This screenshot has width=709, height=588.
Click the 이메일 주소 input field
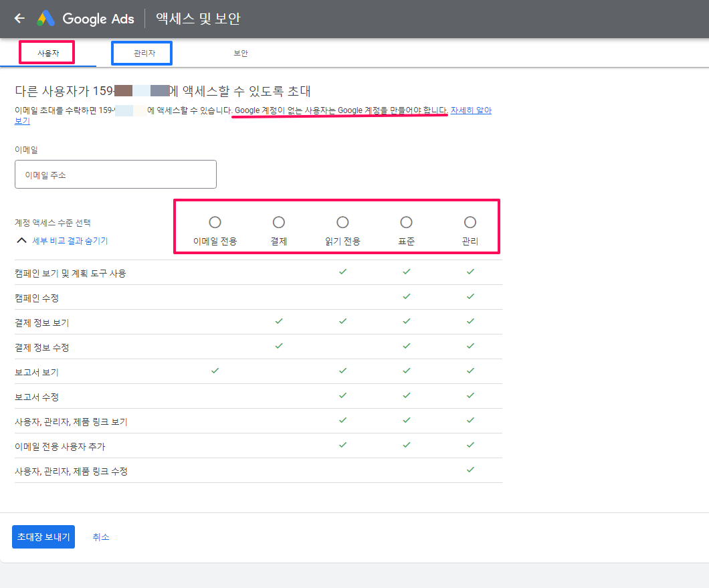point(115,174)
